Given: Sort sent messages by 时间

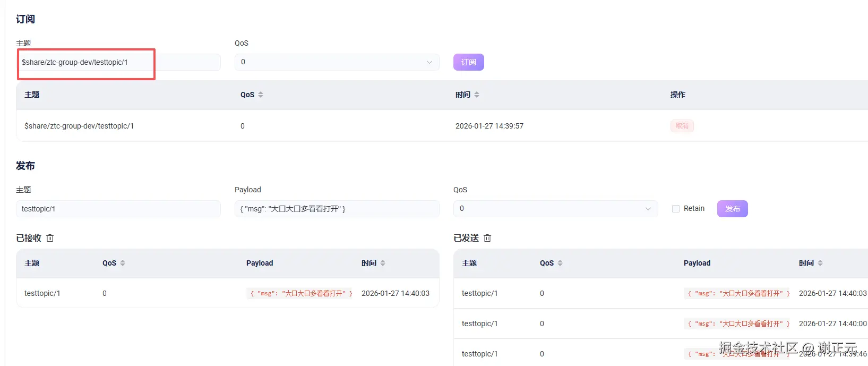Looking at the screenshot, I should 820,263.
